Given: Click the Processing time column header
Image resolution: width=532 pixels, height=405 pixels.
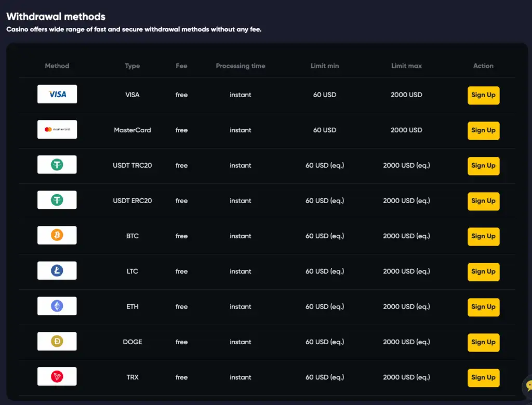Looking at the screenshot, I should click(241, 66).
